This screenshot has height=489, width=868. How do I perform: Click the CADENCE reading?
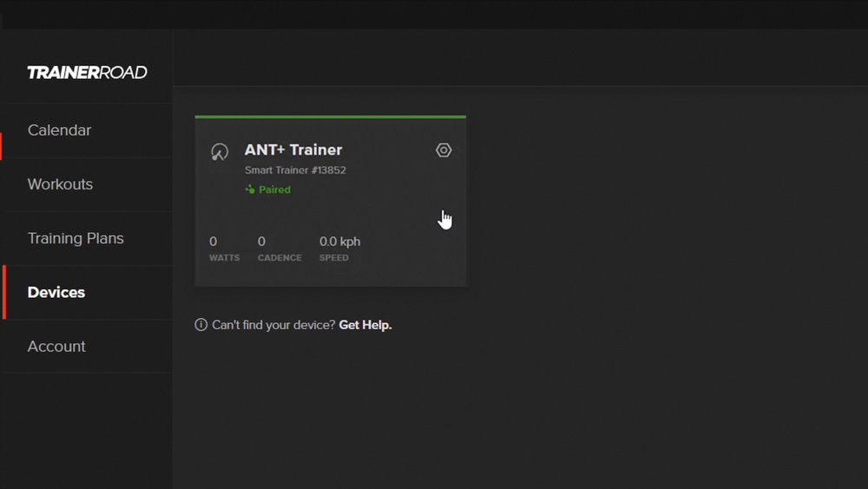pos(279,248)
